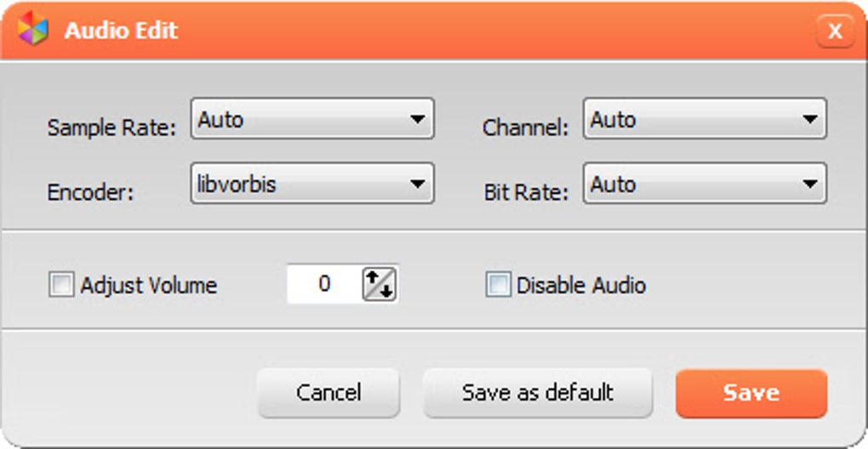
Task: Tick the Disable Audio checkbox
Action: coord(498,286)
